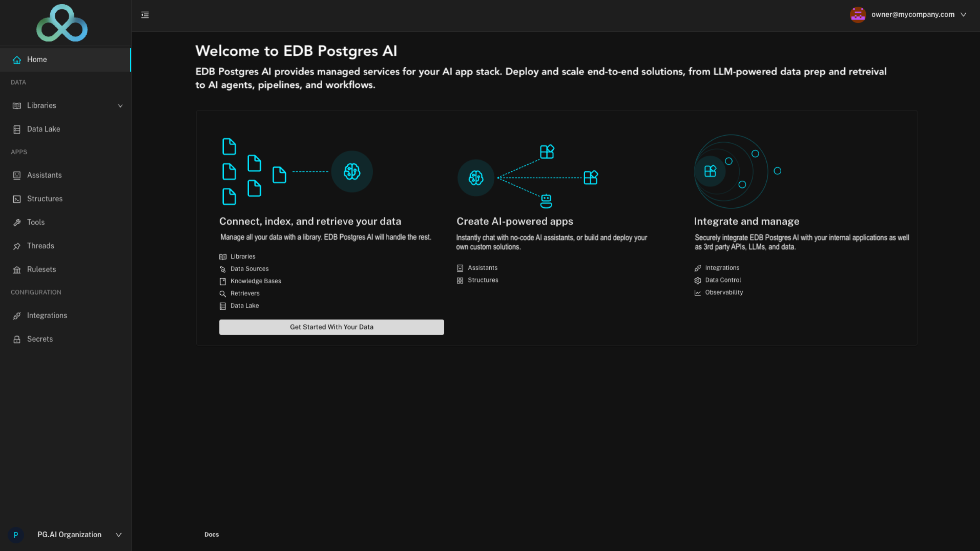Follow the Knowledge Bases link

pyautogui.click(x=256, y=281)
